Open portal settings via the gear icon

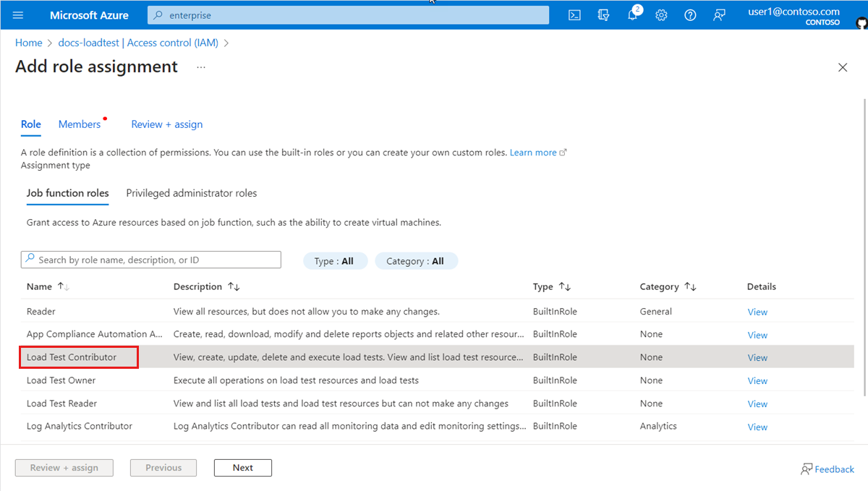[660, 14]
